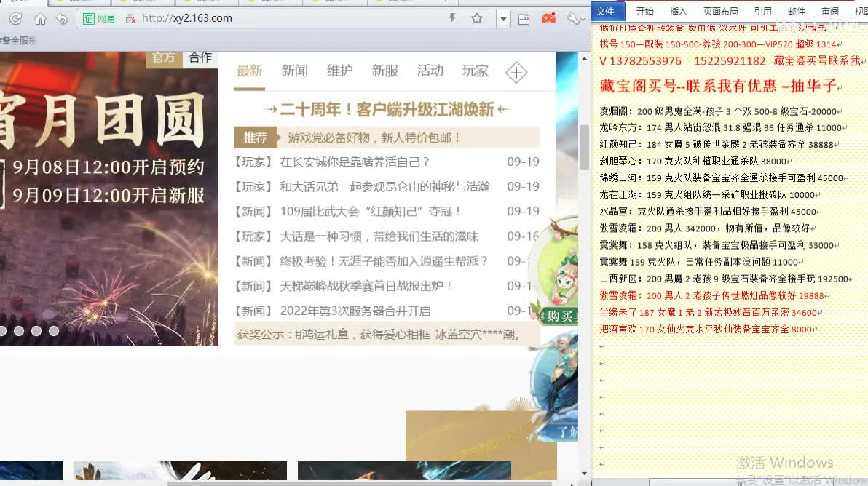Switch to the 维护 tab
868x486 pixels.
(339, 71)
